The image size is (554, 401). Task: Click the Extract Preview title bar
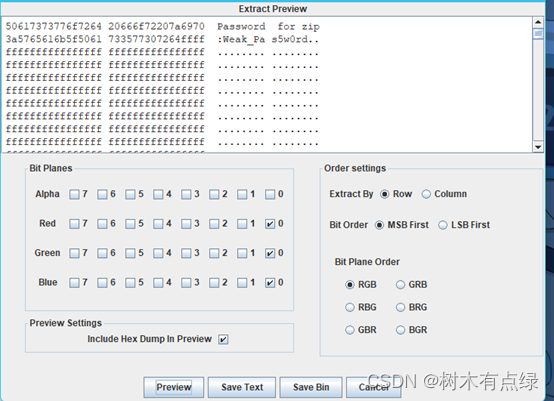tap(273, 9)
